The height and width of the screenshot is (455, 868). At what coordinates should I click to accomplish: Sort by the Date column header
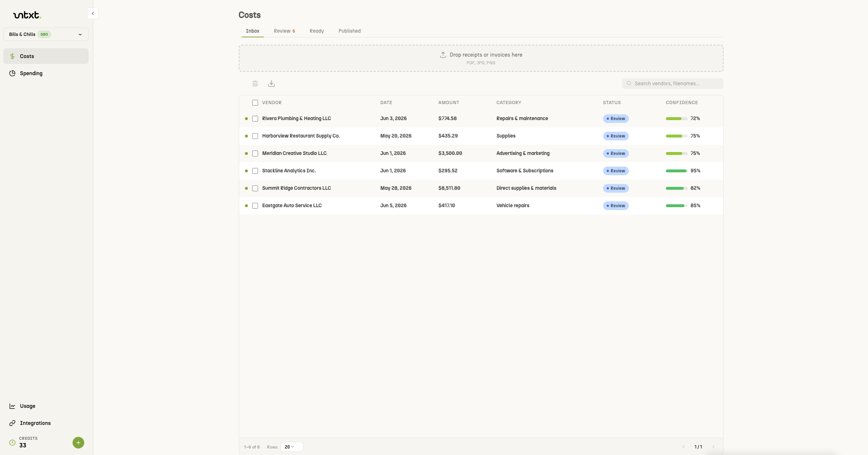click(386, 103)
